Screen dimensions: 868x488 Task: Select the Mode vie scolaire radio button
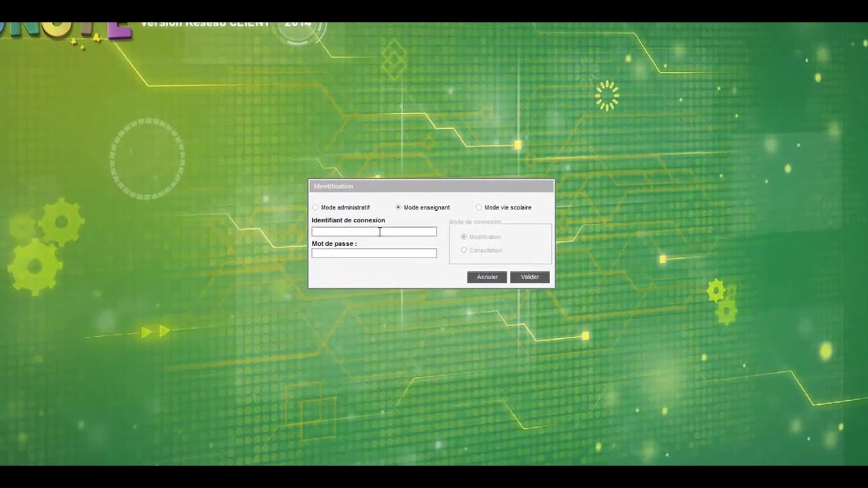[x=479, y=207]
